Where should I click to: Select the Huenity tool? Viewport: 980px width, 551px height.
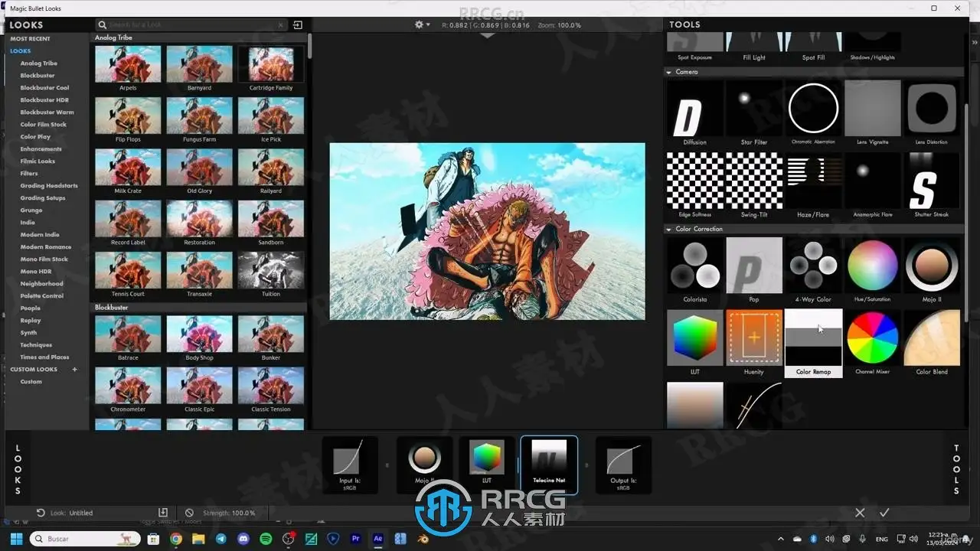pos(754,343)
